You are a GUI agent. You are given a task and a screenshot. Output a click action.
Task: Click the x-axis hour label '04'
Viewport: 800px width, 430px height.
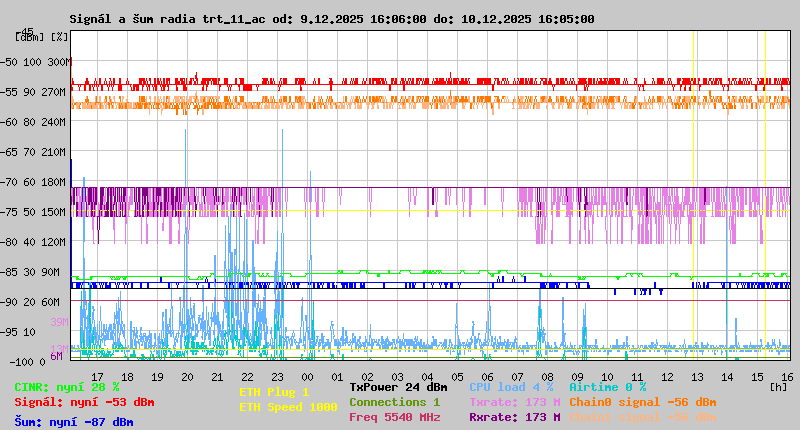[x=428, y=377]
